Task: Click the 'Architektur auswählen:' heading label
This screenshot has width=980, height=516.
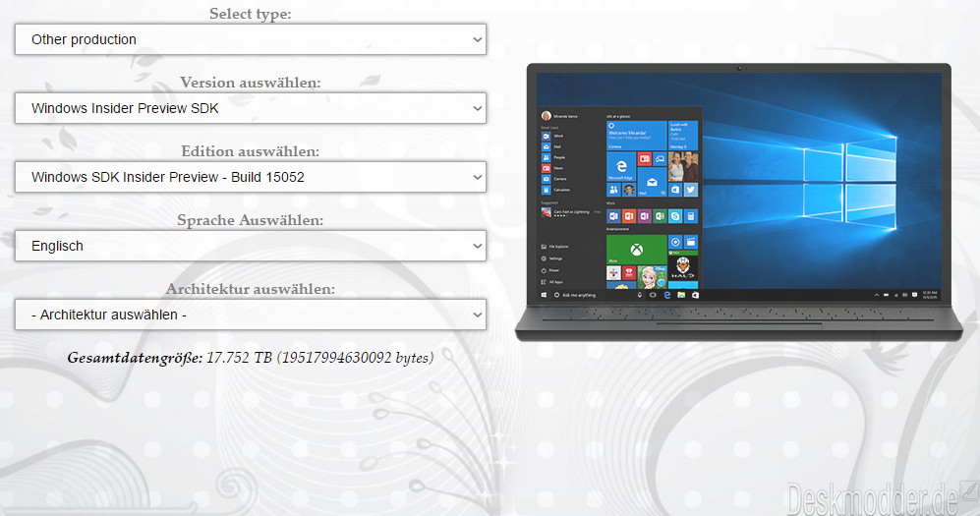Action: 250,289
